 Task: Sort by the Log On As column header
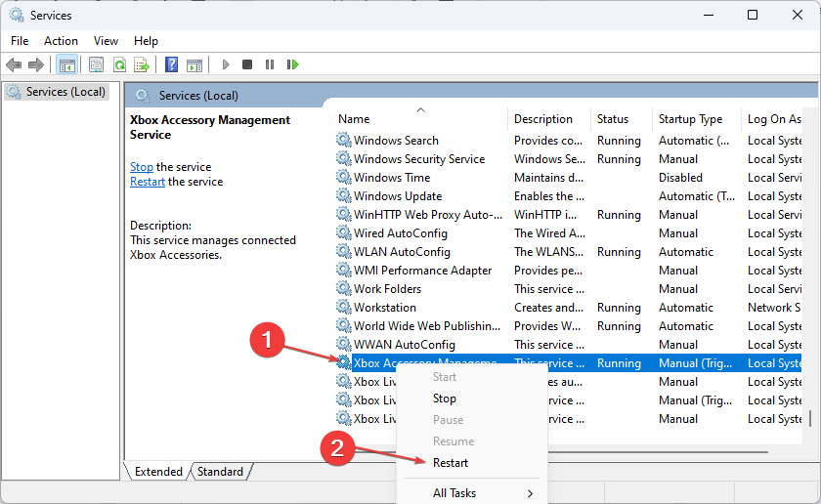click(773, 119)
